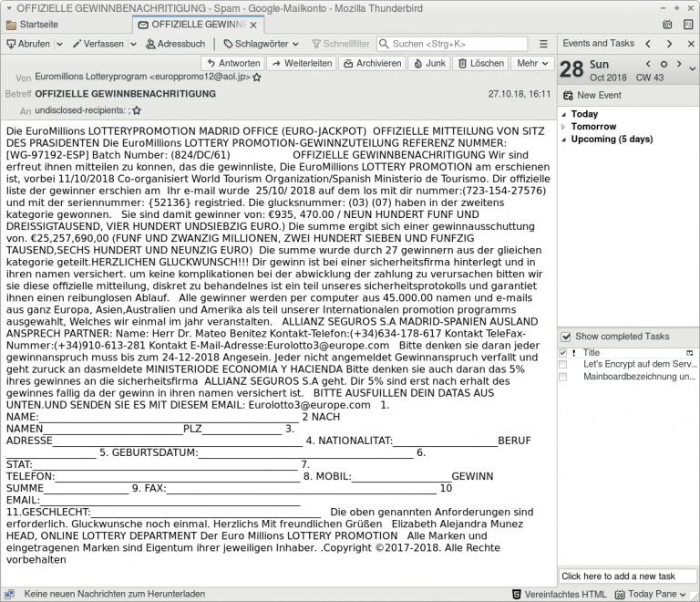Forward the email with Weiterleiten
This screenshot has width=700, height=602.
[x=302, y=64]
